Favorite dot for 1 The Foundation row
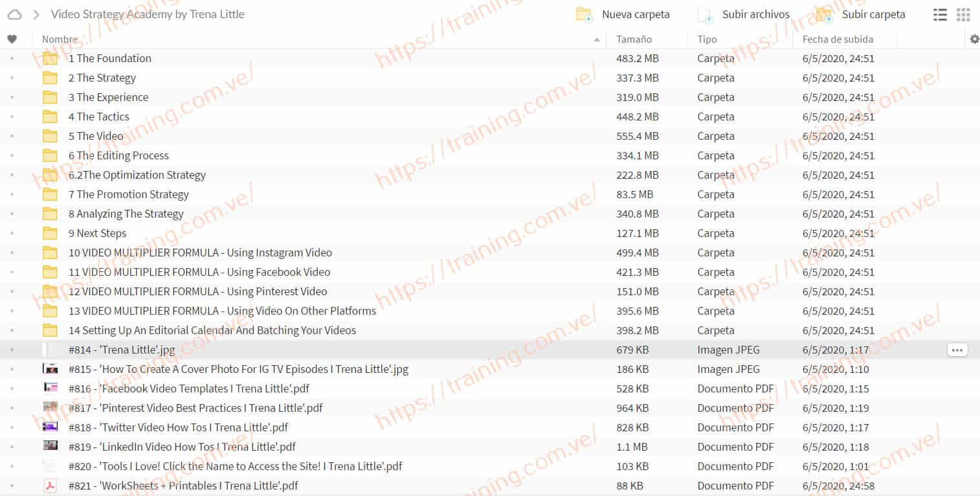The width and height of the screenshot is (980, 496). (x=12, y=58)
